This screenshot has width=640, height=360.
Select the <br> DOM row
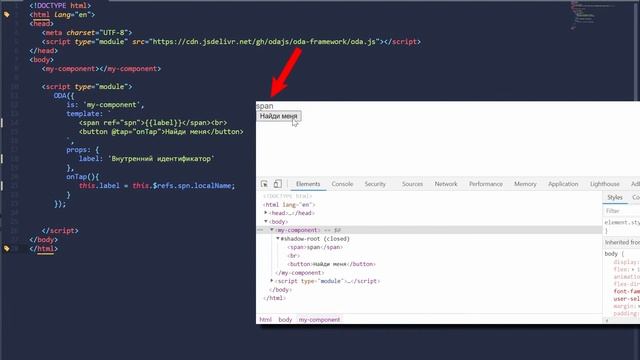click(294, 256)
